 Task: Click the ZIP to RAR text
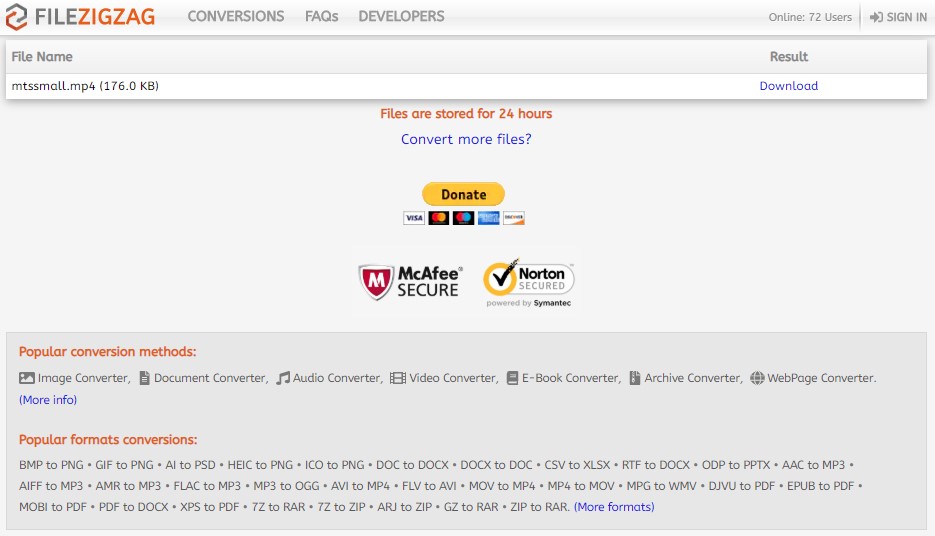click(x=540, y=507)
